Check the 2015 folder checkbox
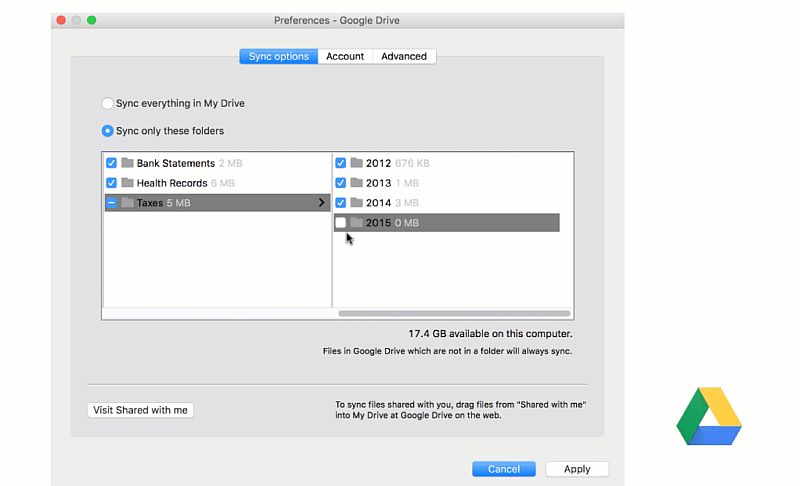Image resolution: width=800 pixels, height=486 pixels. click(x=340, y=222)
